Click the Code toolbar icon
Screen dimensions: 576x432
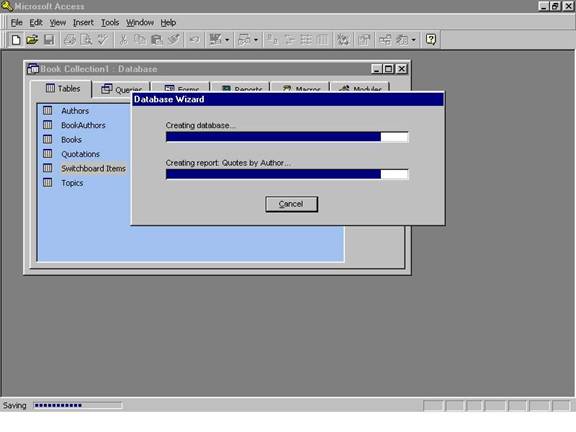tap(343, 40)
